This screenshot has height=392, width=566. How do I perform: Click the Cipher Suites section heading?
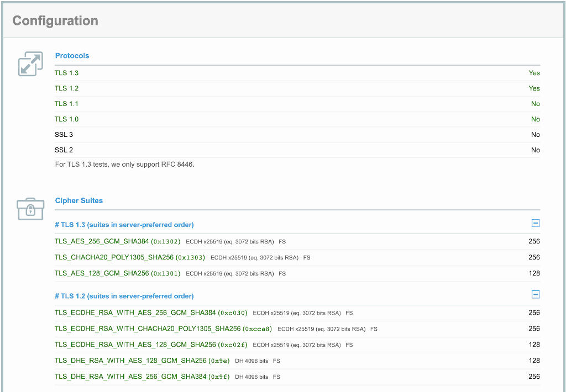(x=79, y=200)
